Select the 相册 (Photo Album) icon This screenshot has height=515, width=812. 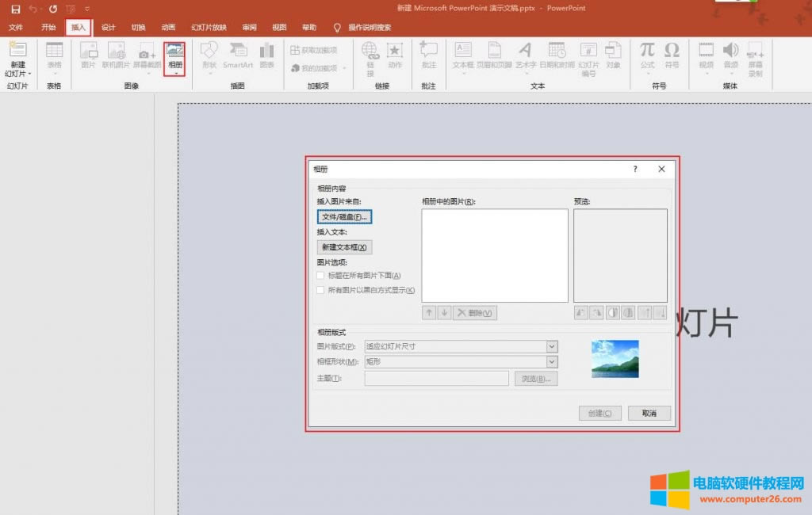[175, 55]
